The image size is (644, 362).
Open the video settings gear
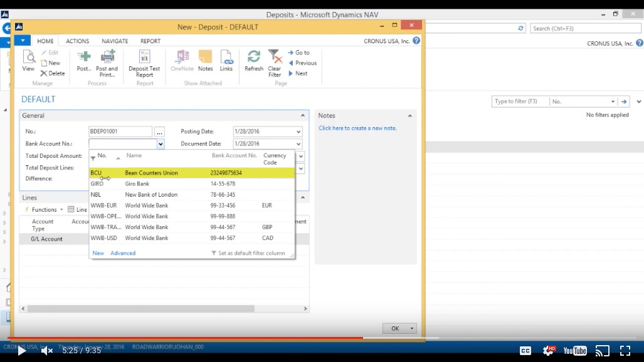click(549, 351)
